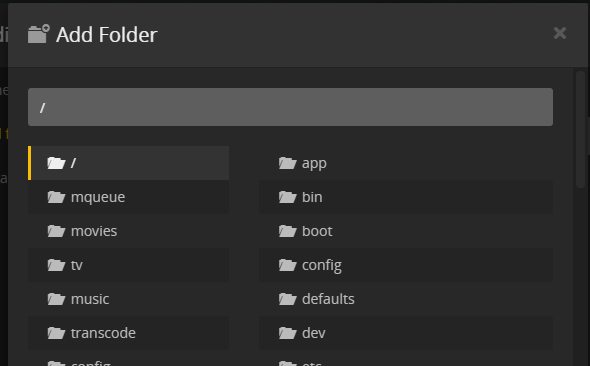Click the folder icon next to tv
The image size is (590, 366).
click(x=56, y=265)
